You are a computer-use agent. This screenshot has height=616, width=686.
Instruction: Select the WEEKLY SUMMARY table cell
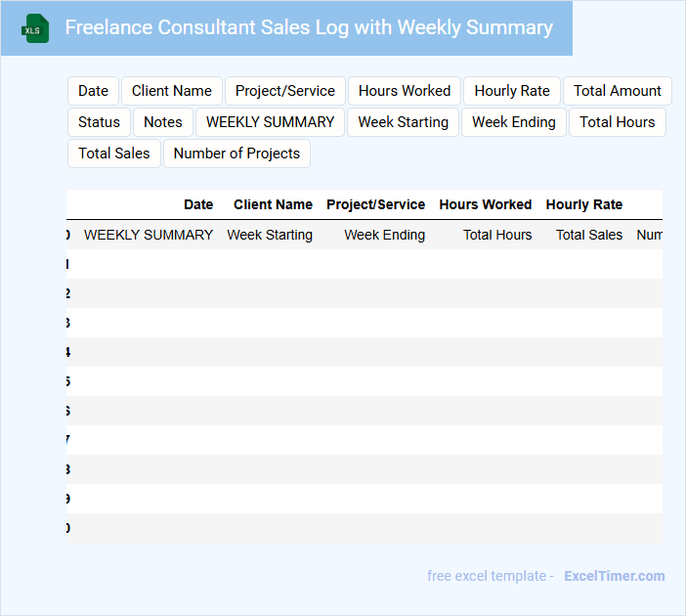[x=149, y=235]
